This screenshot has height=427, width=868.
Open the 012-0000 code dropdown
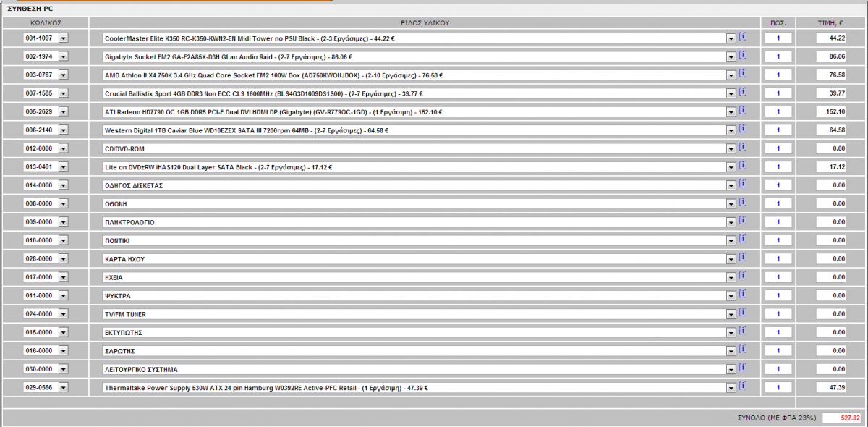tap(63, 148)
